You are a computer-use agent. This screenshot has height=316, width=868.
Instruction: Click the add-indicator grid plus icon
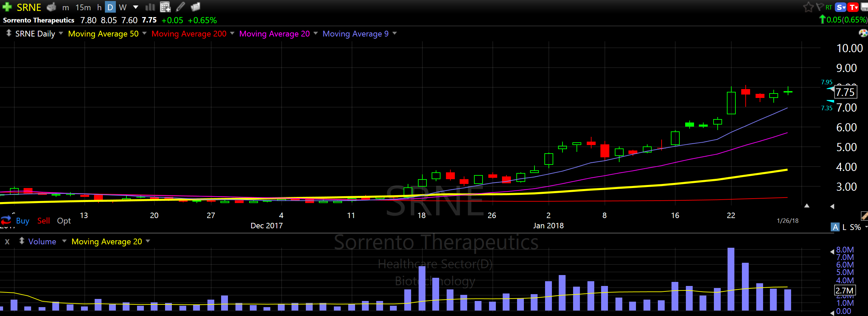click(165, 7)
